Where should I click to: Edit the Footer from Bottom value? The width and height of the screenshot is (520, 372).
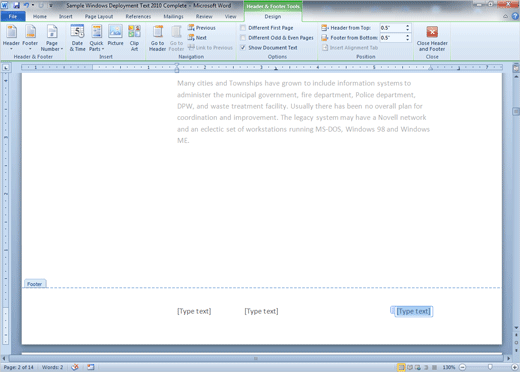tap(392, 38)
